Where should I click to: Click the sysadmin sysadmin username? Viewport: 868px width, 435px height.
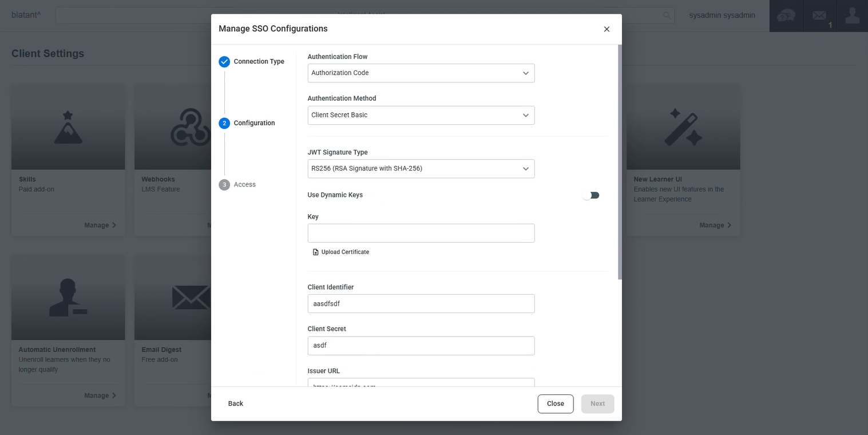[722, 15]
